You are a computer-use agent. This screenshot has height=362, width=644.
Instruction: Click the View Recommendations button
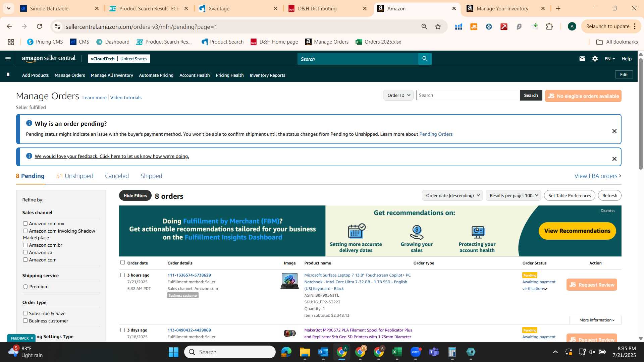577,231
